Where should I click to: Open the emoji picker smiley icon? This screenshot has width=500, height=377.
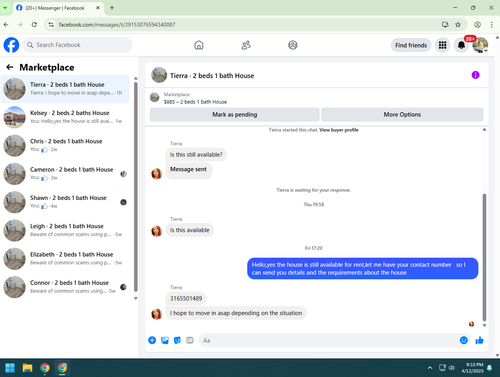(x=464, y=340)
